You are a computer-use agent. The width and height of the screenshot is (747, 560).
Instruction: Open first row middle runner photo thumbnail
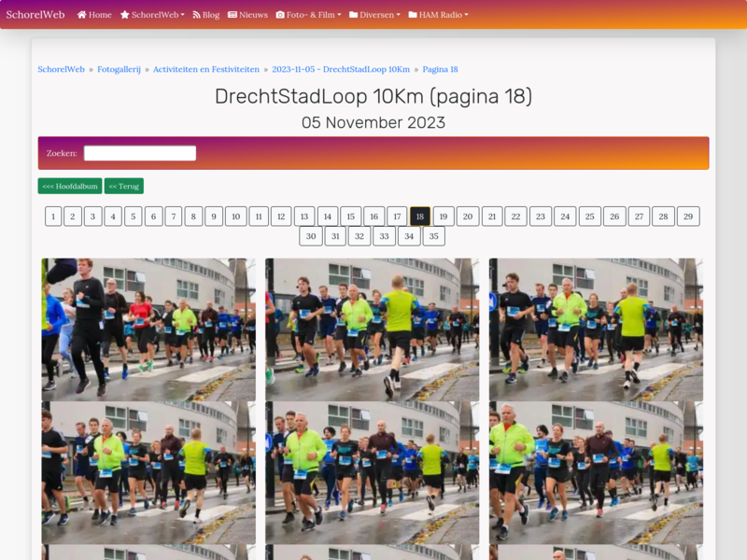click(372, 329)
